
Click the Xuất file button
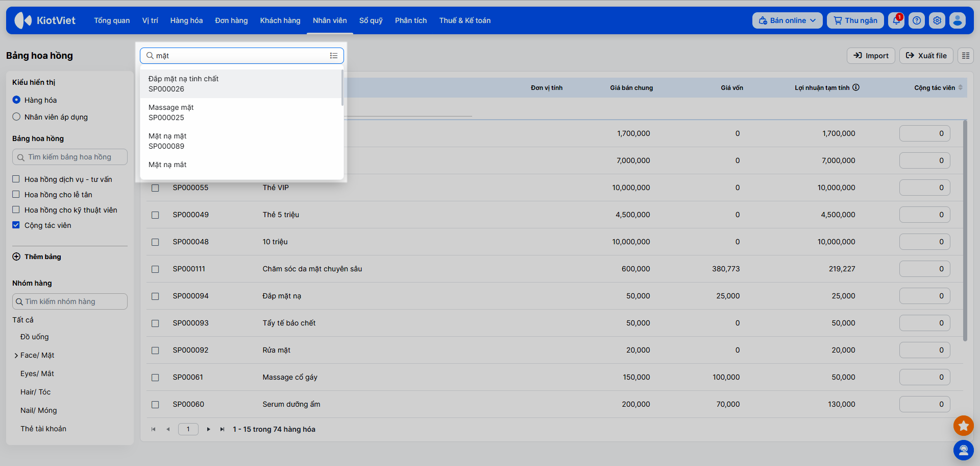point(926,56)
